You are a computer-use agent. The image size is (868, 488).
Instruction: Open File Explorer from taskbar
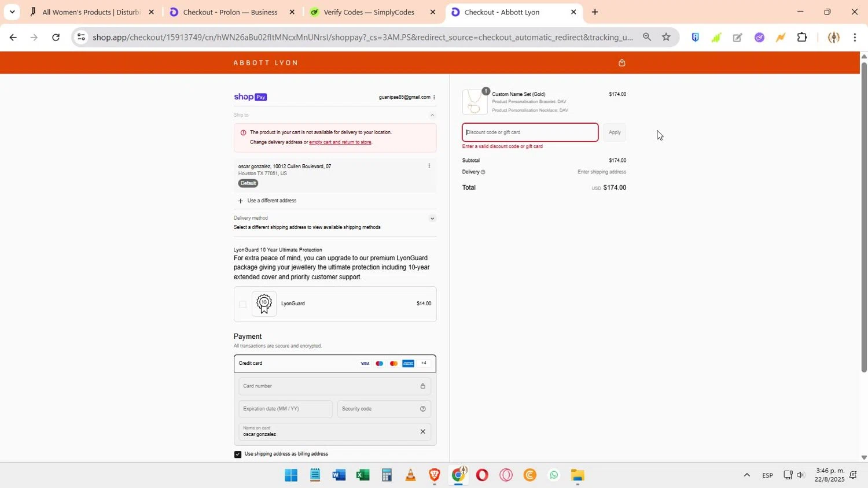coord(578,475)
